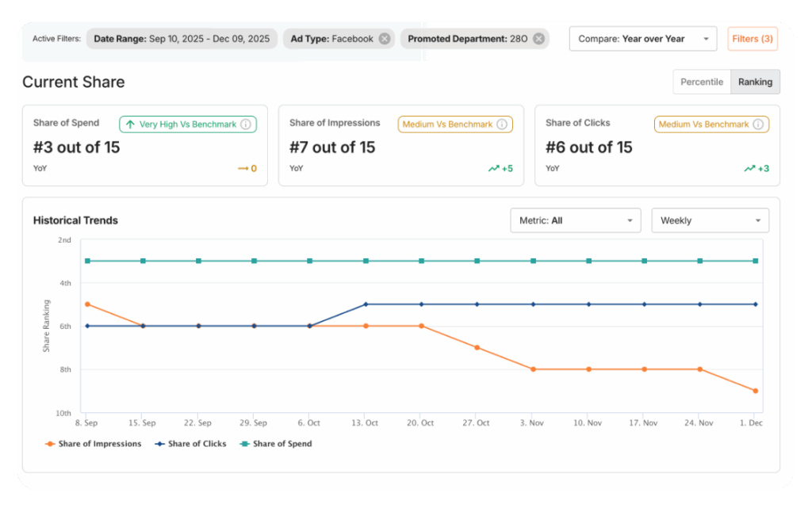Remove the Ad Type Facebook filter
This screenshot has width=812, height=516.
[384, 38]
